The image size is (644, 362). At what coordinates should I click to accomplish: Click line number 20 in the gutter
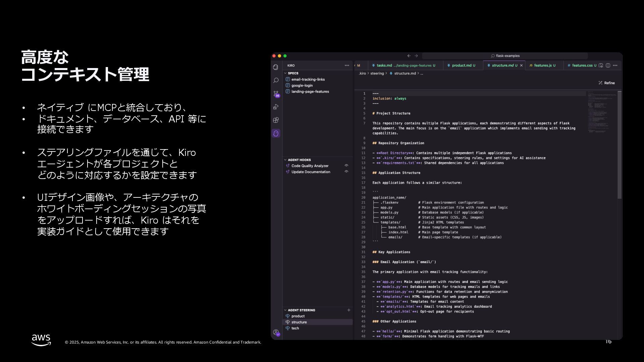pos(363,198)
